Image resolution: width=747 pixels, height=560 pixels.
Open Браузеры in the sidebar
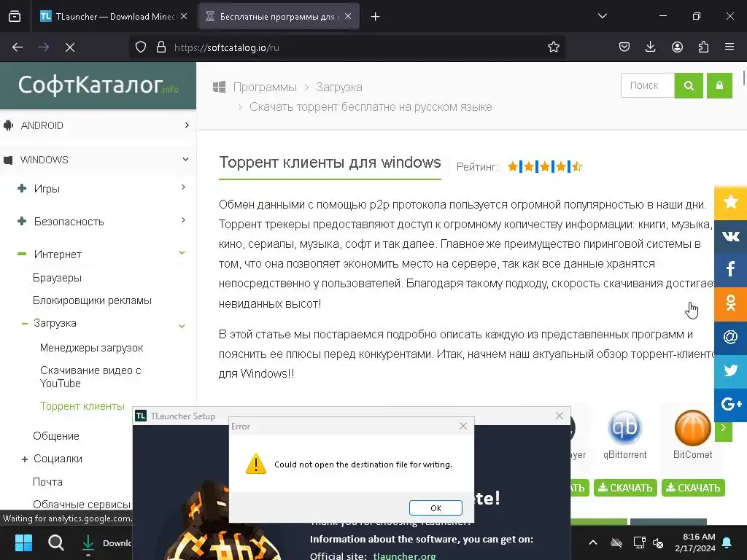pos(57,278)
